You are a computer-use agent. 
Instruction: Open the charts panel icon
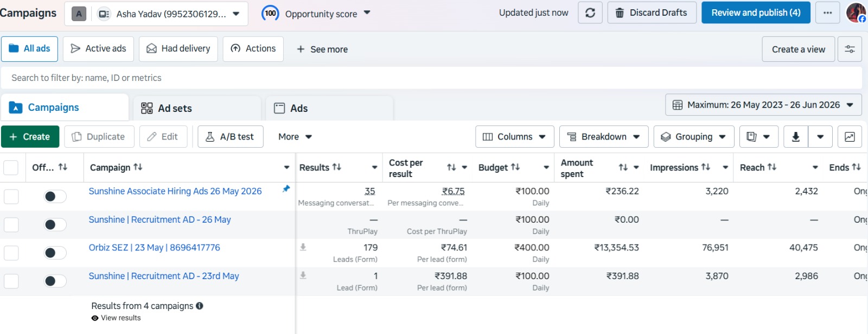tap(850, 137)
